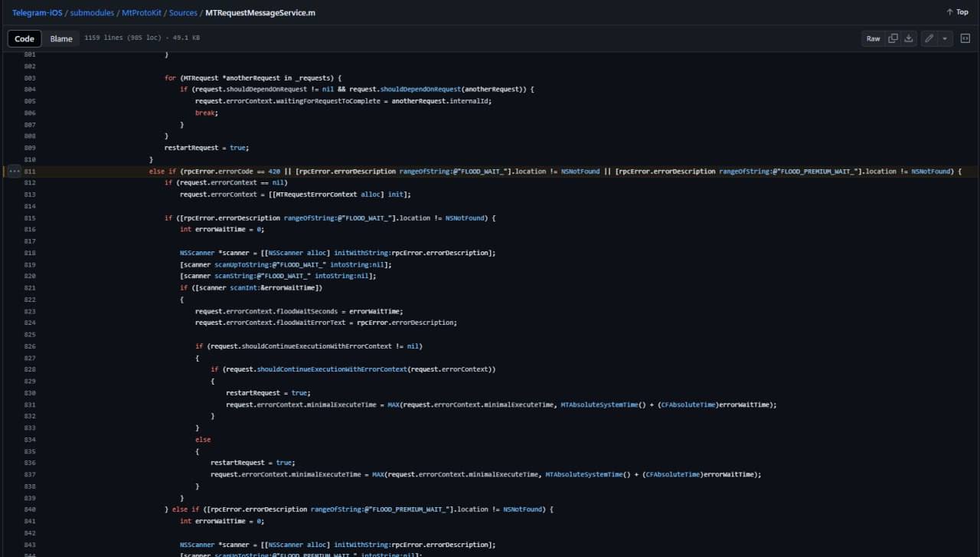Click line number 840

(x=30, y=509)
